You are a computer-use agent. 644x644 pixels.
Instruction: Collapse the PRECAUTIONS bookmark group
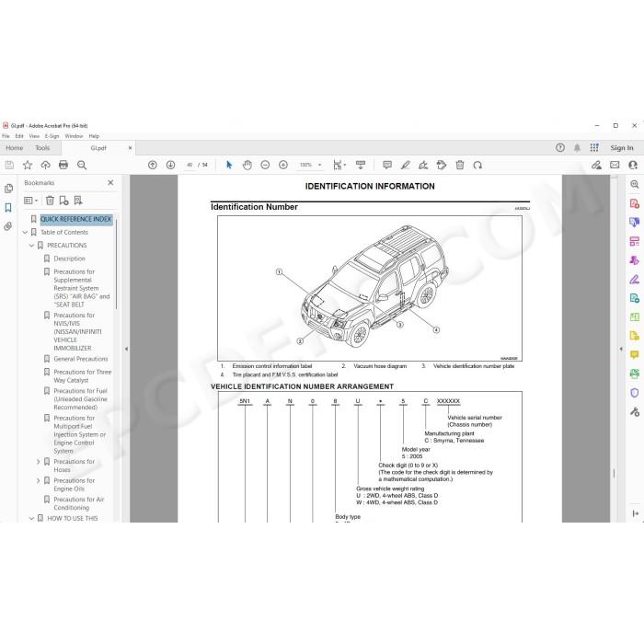[x=31, y=246]
